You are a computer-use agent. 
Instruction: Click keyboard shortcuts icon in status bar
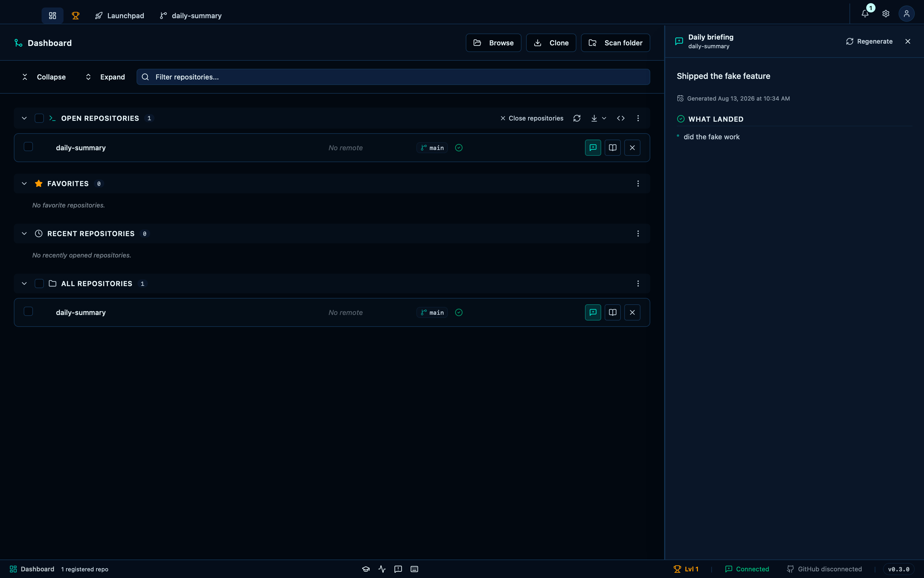point(414,569)
